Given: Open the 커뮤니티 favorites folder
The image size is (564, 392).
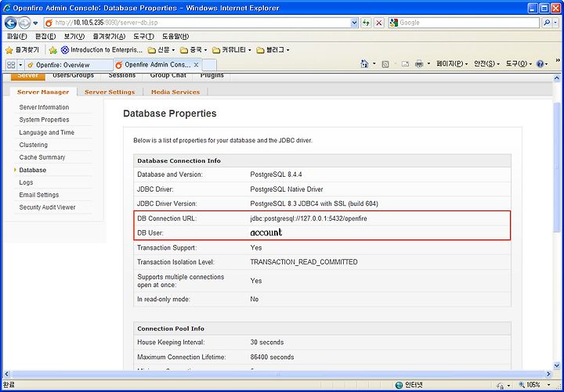Looking at the screenshot, I should (x=232, y=50).
